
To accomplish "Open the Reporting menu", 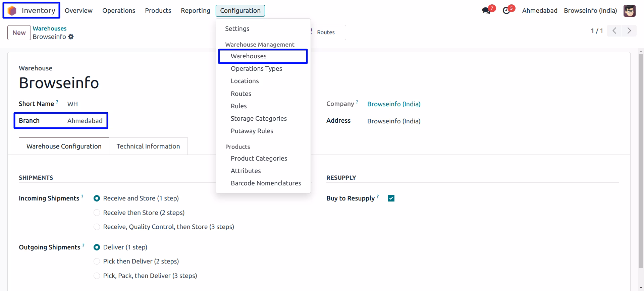I will pos(196,11).
